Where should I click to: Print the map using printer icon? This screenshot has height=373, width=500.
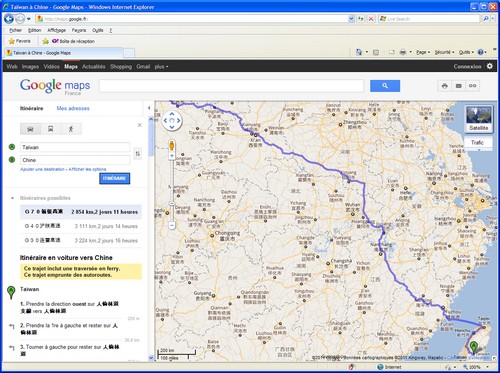point(445,86)
